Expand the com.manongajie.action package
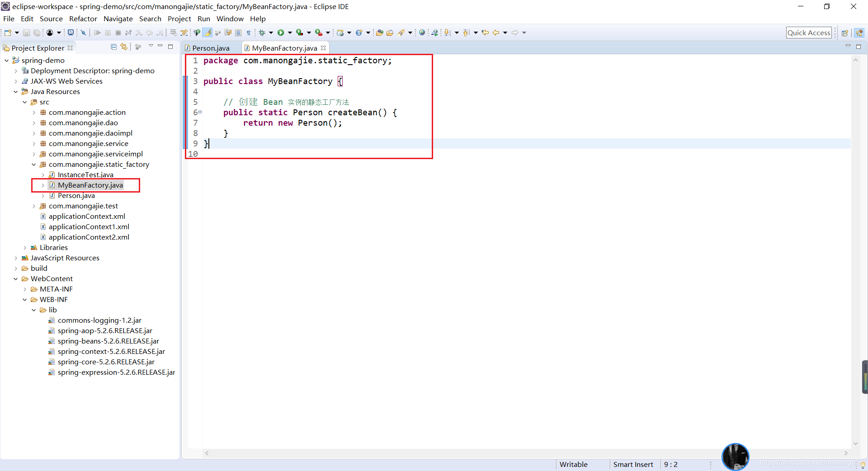 point(33,113)
